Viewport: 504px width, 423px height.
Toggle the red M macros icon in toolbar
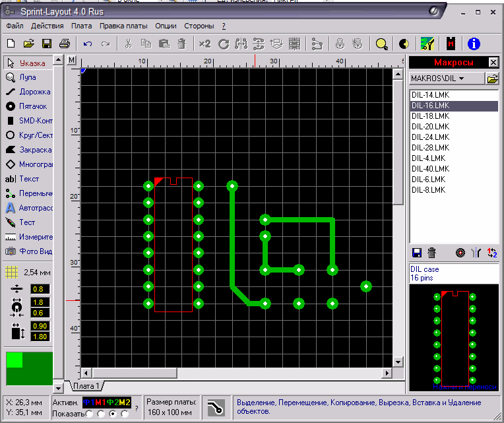point(451,44)
